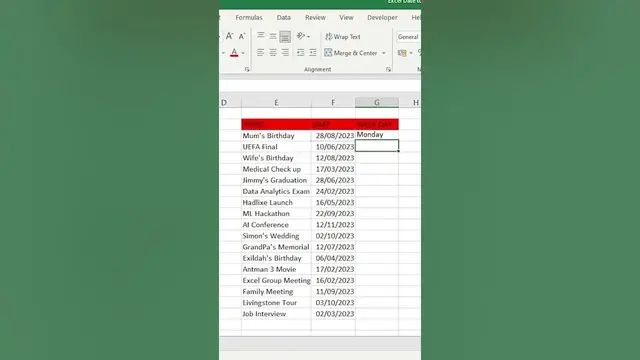Select date cell 10/06/2023
Screen dimensions: 640x360
coord(333,147)
